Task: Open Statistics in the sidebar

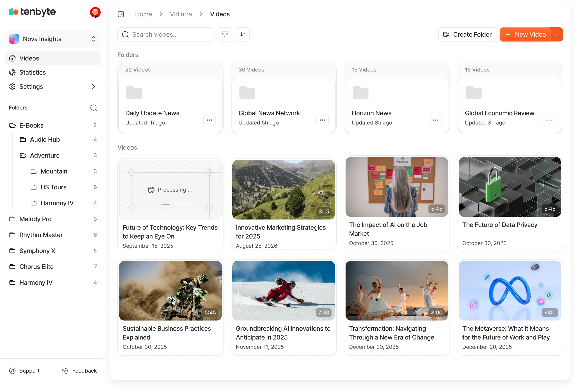Action: [32, 73]
